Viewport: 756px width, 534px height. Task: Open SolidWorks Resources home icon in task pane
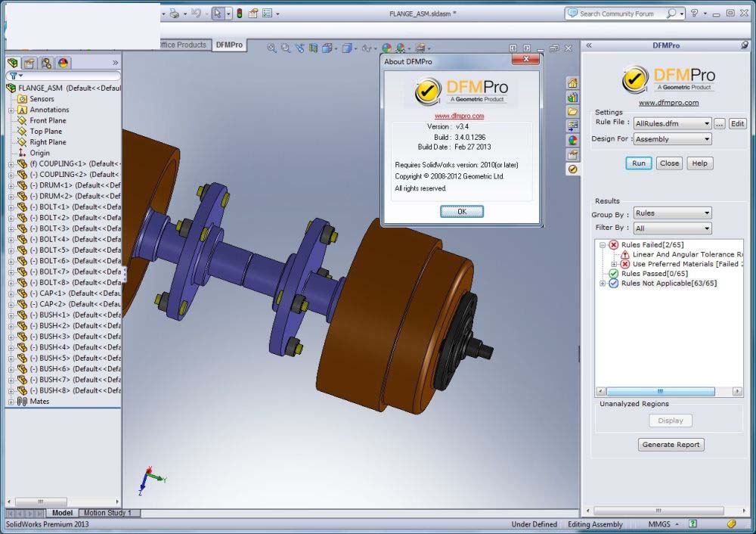[573, 83]
